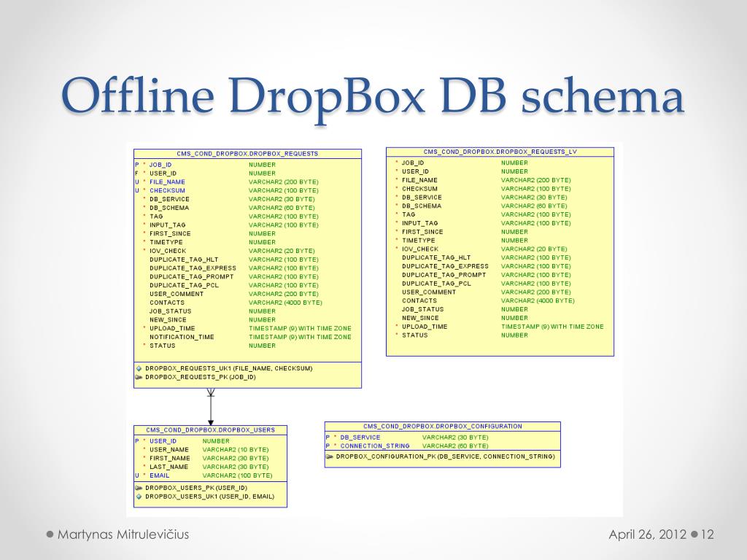Select JOB_ID column in DROPBOX_REQUESTS table
Image resolution: width=747 pixels, height=560 pixels.
click(x=160, y=165)
